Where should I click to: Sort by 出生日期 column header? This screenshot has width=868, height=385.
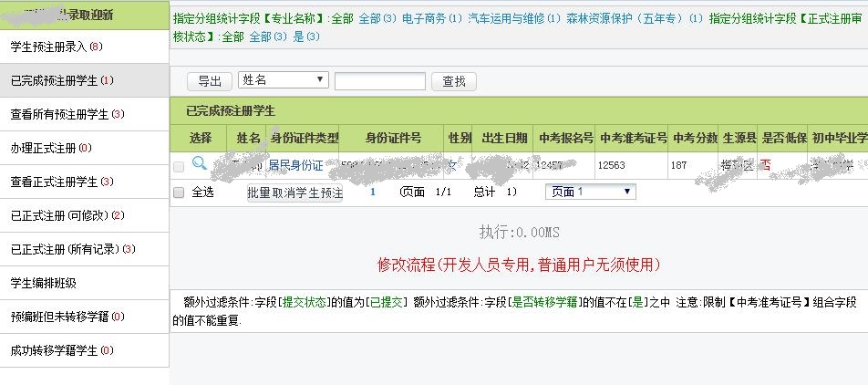coord(504,139)
